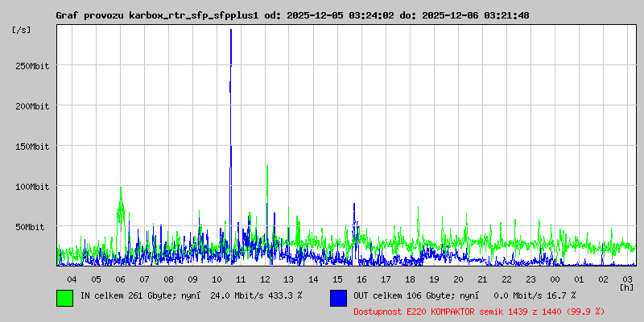Click the tall green peak above hour 12
The height and width of the screenshot is (322, 644).
point(267,167)
